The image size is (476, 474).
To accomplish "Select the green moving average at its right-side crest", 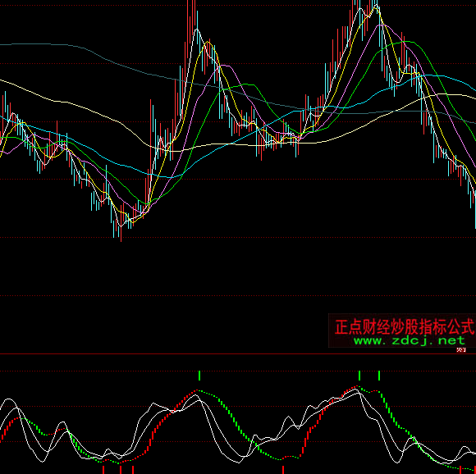I will point(407,42).
